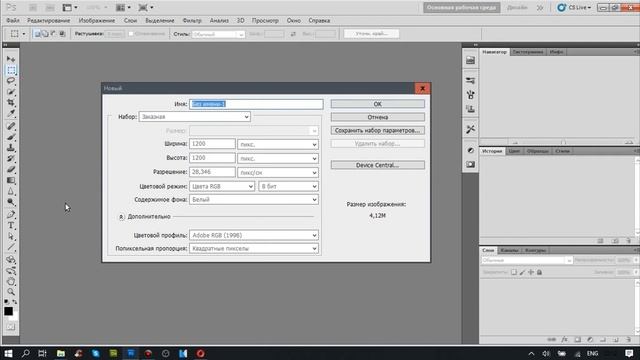Select the Line shape tool
Screen dimensions: 640x360
[11, 247]
